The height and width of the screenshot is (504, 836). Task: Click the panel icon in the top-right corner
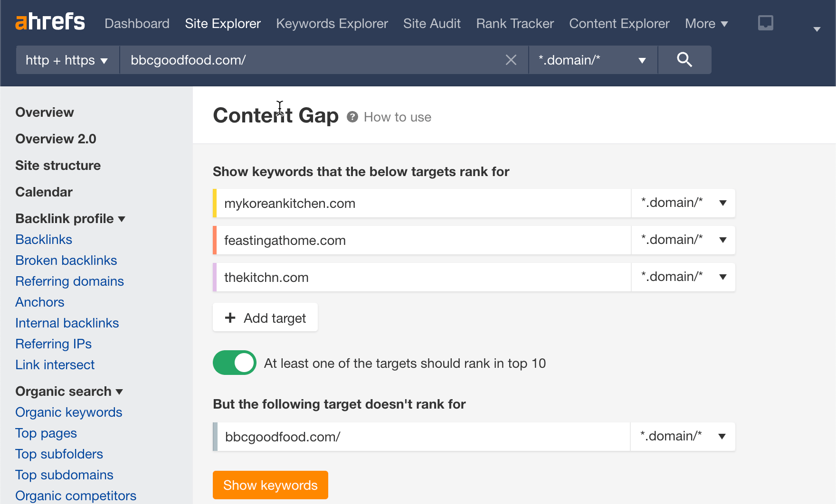765,22
